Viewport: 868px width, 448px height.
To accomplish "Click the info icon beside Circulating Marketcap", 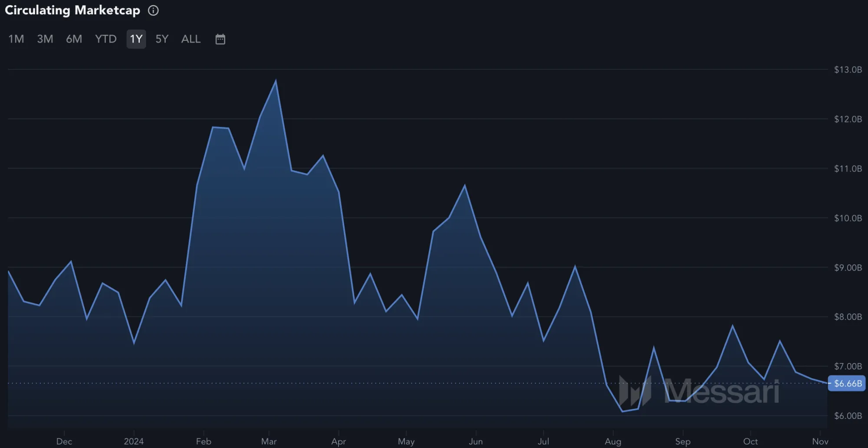I will 153,10.
